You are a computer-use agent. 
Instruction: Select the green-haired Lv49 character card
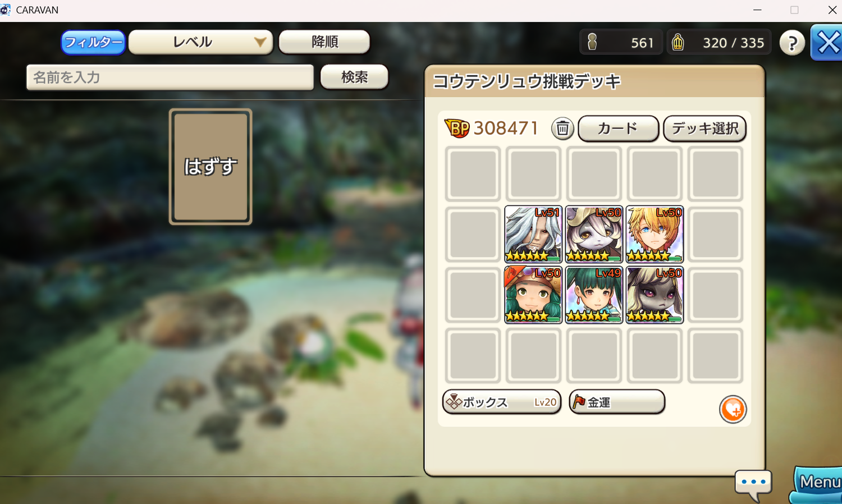tap(594, 295)
